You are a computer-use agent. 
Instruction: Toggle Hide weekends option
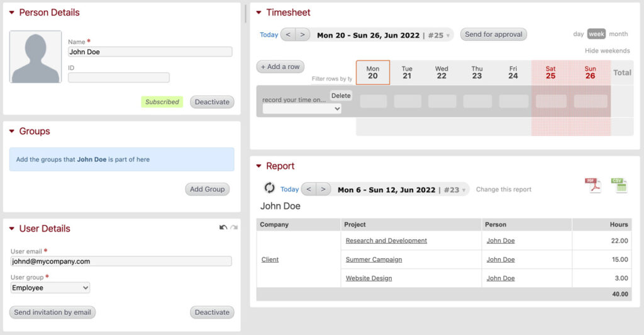[x=607, y=50]
